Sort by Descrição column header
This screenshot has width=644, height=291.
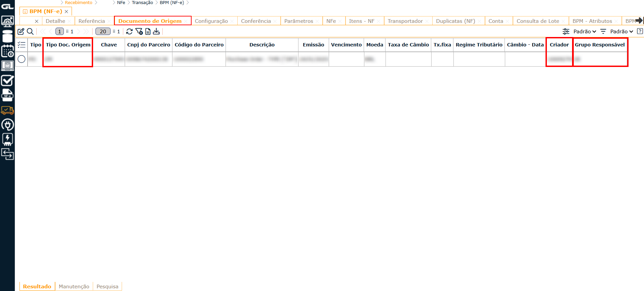pos(262,45)
